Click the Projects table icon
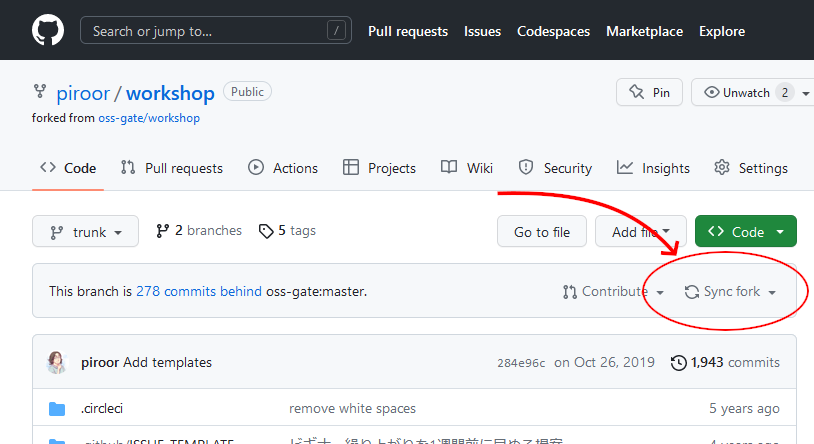Screen dimensions: 814x444 pos(350,167)
